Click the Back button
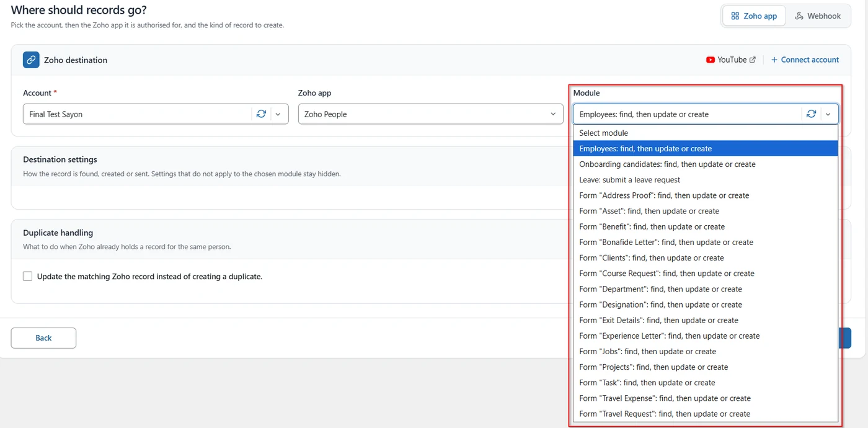The image size is (868, 428). [43, 338]
